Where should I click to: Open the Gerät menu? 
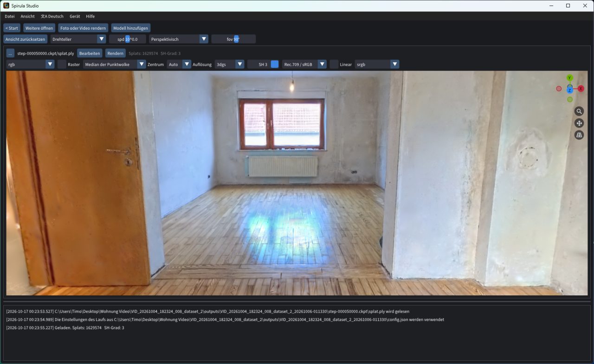[x=75, y=16]
